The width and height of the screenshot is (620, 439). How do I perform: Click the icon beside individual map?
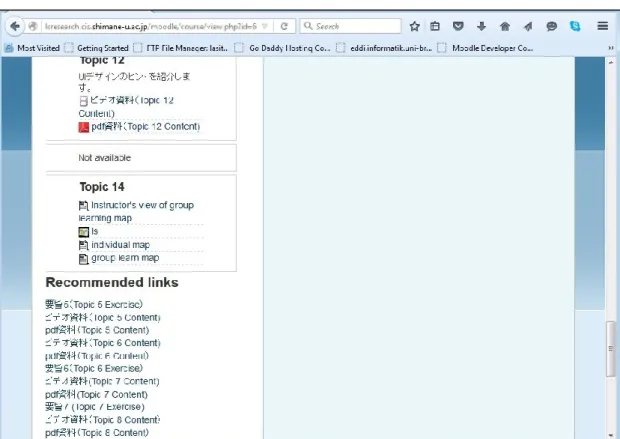83,245
